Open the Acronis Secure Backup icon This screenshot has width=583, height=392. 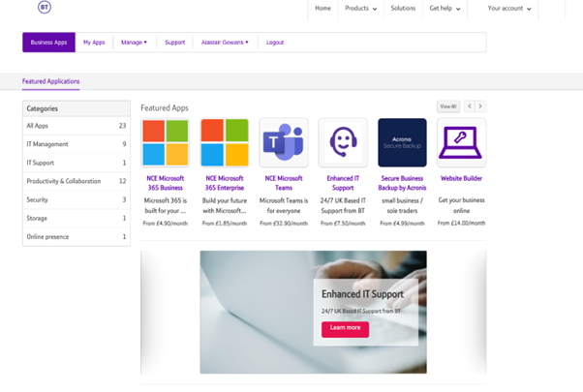(x=402, y=142)
